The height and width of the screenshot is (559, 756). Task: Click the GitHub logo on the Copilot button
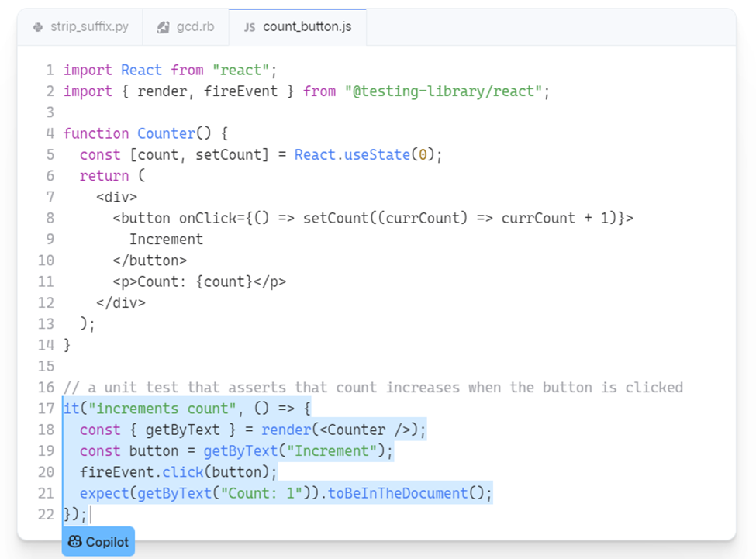[x=74, y=541]
